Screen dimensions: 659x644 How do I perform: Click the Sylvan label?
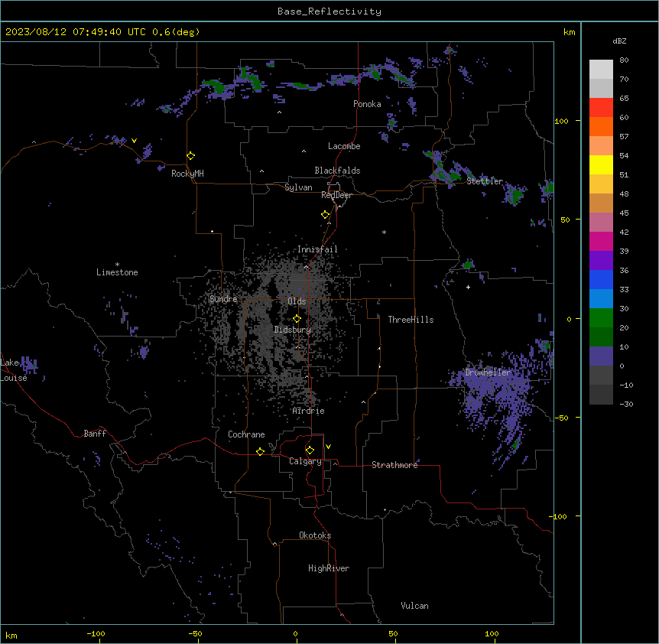298,187
